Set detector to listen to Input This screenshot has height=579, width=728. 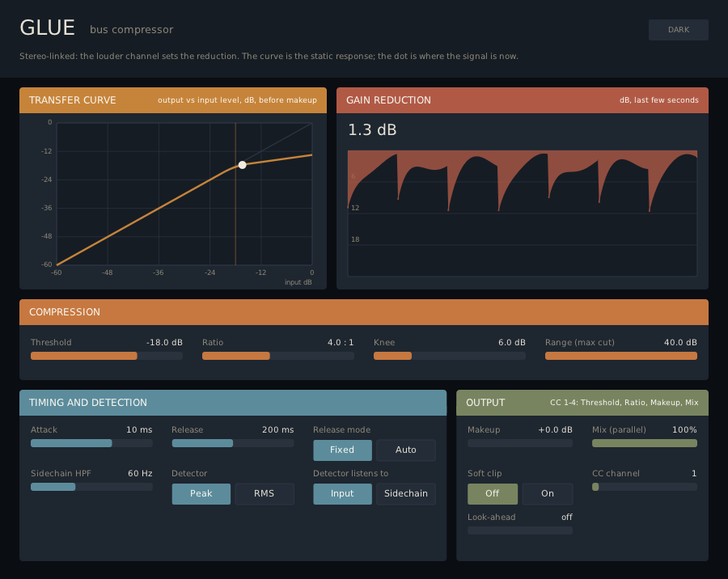(x=342, y=493)
